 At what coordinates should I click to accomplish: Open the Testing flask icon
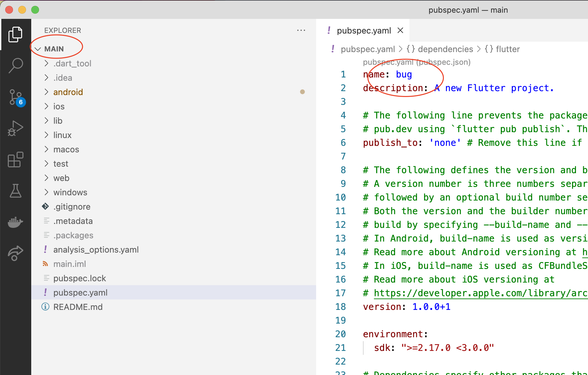tap(15, 191)
